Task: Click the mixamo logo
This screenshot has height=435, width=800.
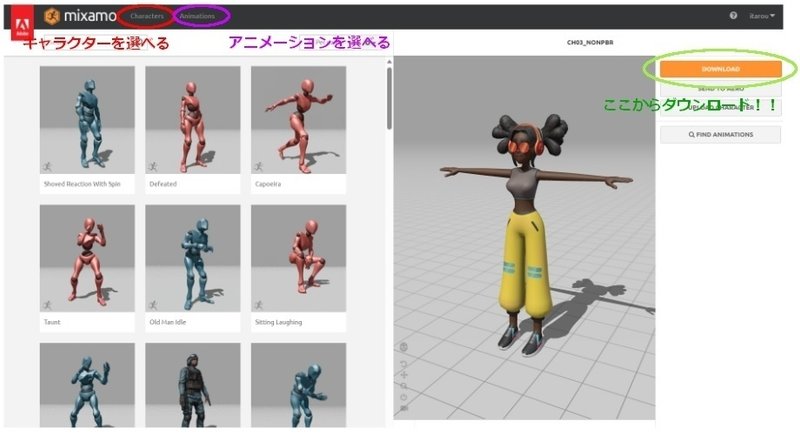Action: pyautogui.click(x=81, y=16)
